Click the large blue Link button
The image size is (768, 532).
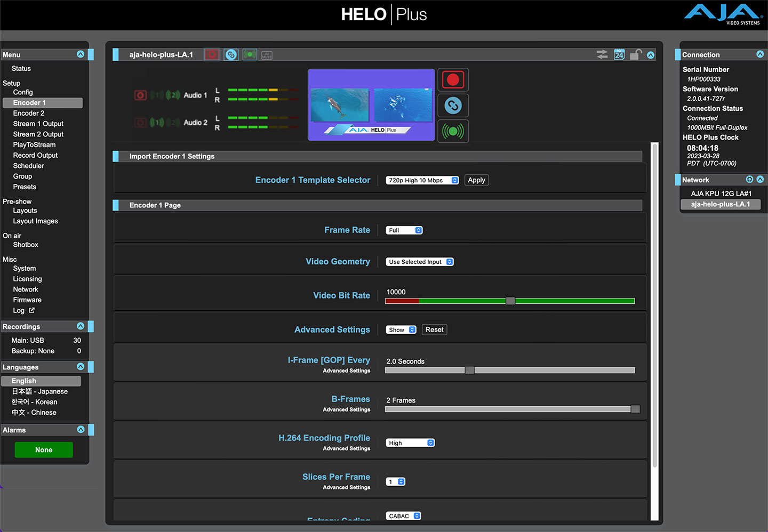[x=453, y=106]
